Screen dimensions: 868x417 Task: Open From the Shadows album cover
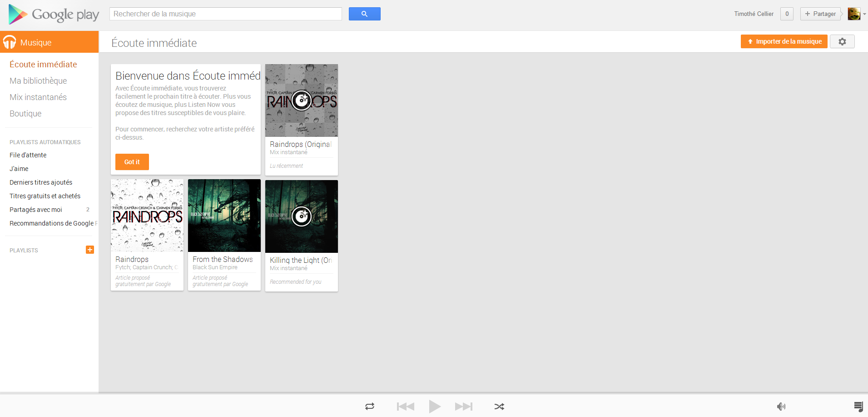224,216
